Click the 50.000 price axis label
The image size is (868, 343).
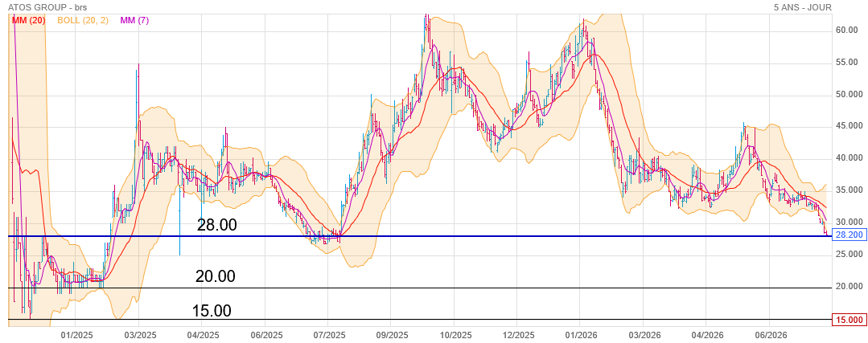pos(849,95)
